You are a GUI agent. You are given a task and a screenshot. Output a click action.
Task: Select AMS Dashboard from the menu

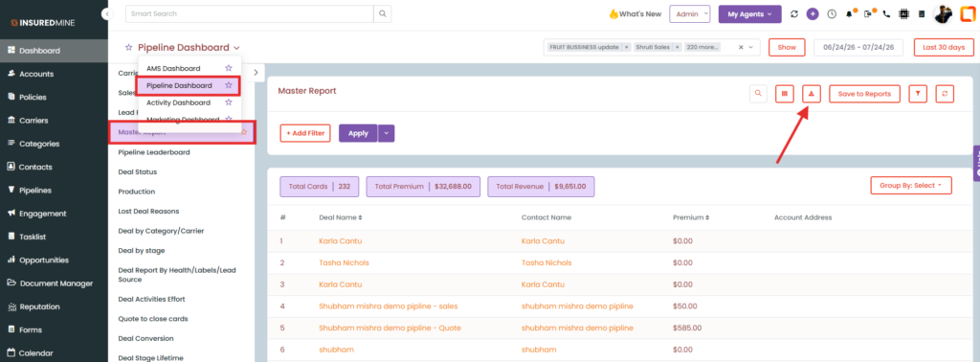[173, 68]
